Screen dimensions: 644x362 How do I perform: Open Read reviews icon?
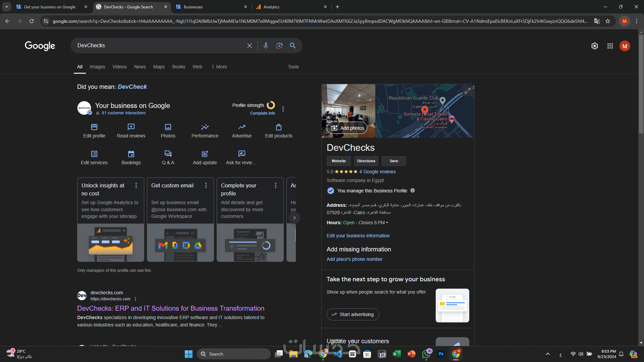[131, 127]
